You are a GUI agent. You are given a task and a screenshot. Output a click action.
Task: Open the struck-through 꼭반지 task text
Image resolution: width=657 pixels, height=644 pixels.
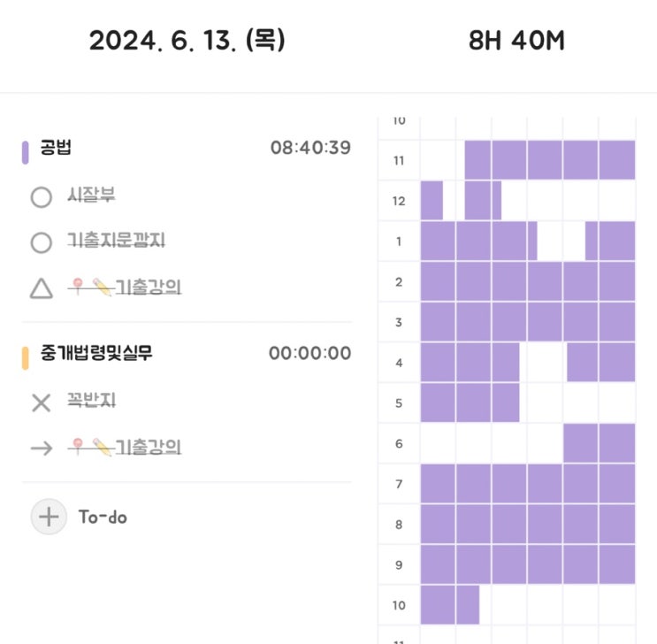91,401
